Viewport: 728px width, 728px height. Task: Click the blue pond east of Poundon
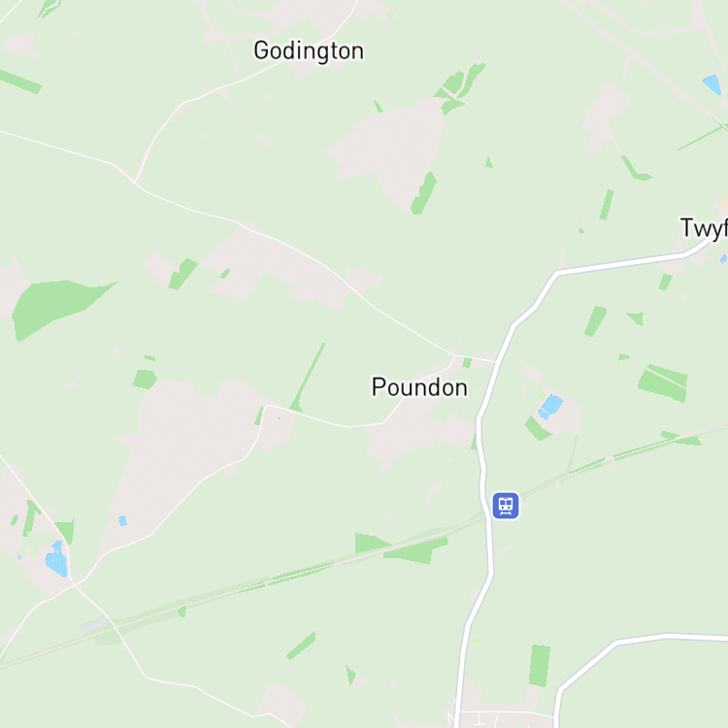tap(550, 407)
